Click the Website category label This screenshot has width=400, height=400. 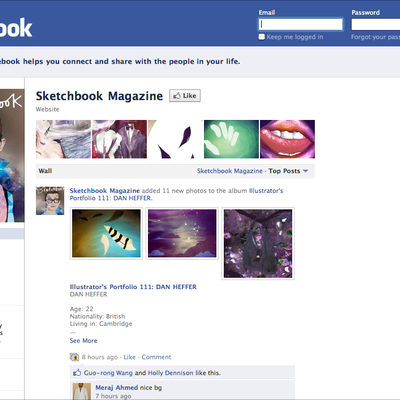[x=48, y=109]
